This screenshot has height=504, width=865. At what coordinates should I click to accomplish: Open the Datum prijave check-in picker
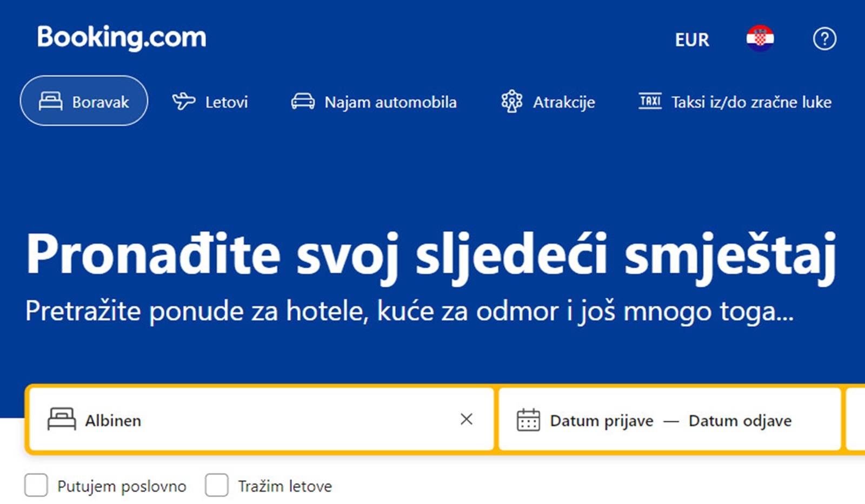click(602, 421)
